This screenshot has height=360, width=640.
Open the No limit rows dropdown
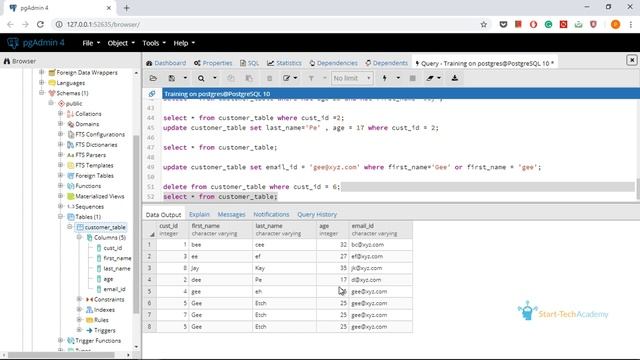(x=351, y=78)
